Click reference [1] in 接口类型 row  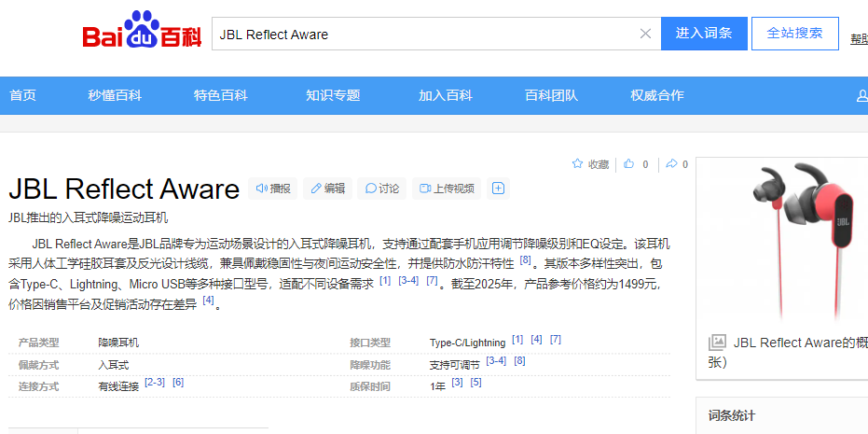517,339
